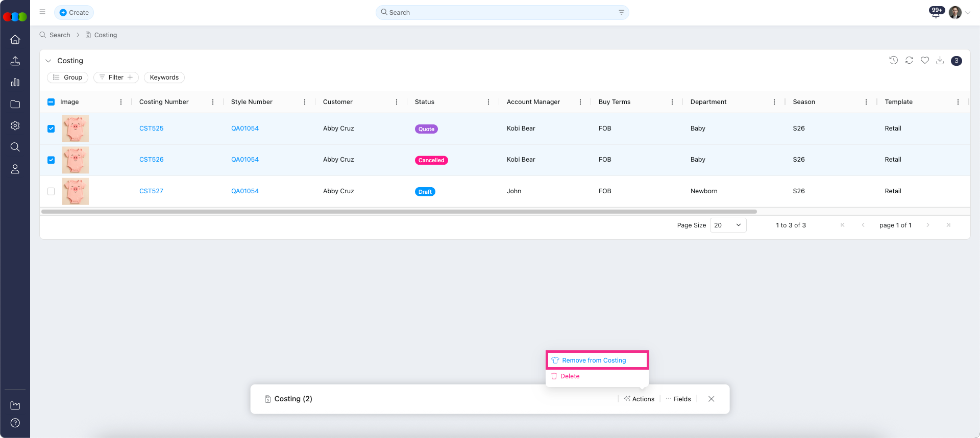Click the upload icon in sidebar
980x438 pixels.
click(x=15, y=61)
